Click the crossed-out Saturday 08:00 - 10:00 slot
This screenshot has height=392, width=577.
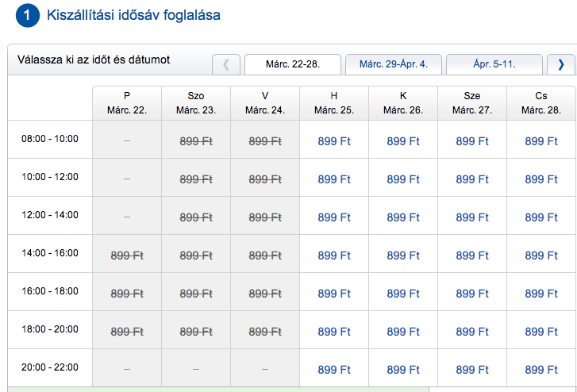tap(196, 141)
